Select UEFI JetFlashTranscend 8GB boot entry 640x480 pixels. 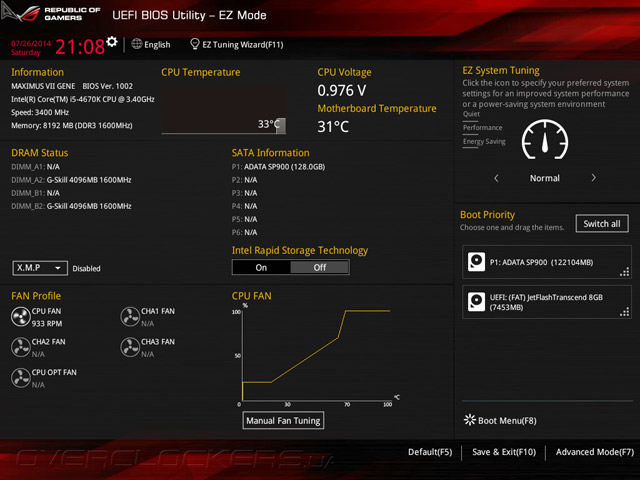coord(547,302)
